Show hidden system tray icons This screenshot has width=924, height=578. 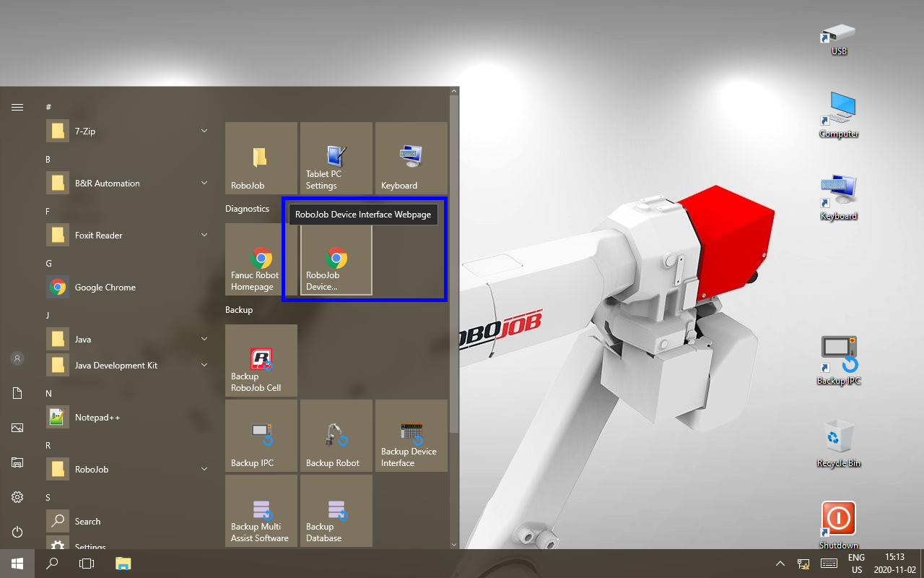780,564
